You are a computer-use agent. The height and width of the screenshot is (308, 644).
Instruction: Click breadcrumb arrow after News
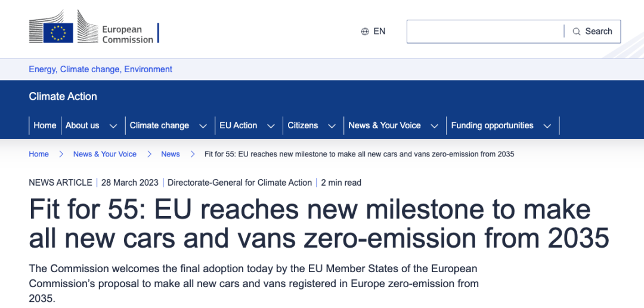[192, 154]
